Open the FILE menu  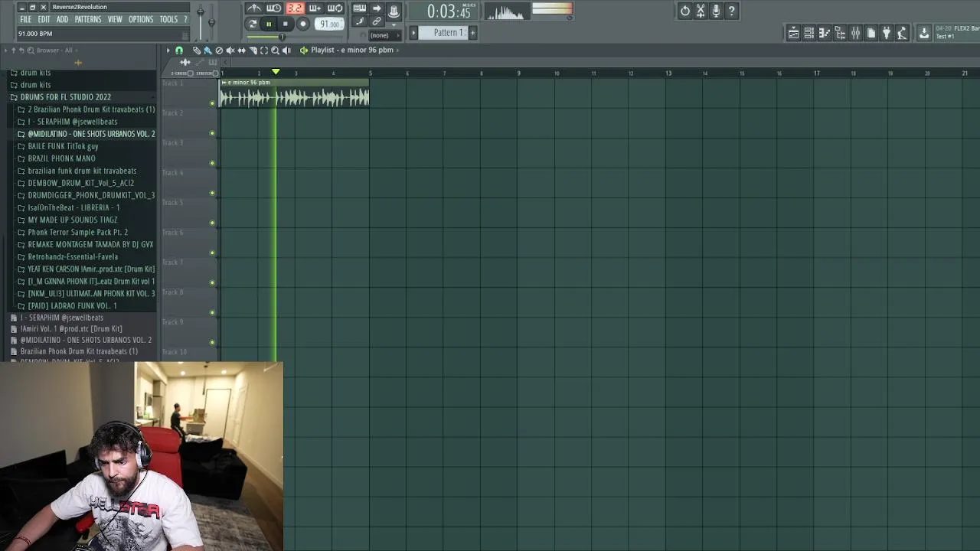[x=26, y=20]
